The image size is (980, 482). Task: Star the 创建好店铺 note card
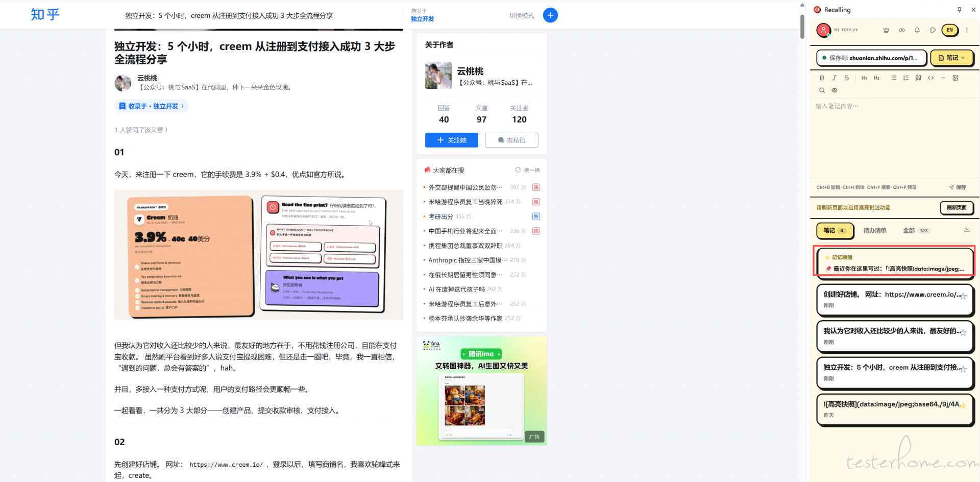(x=963, y=296)
